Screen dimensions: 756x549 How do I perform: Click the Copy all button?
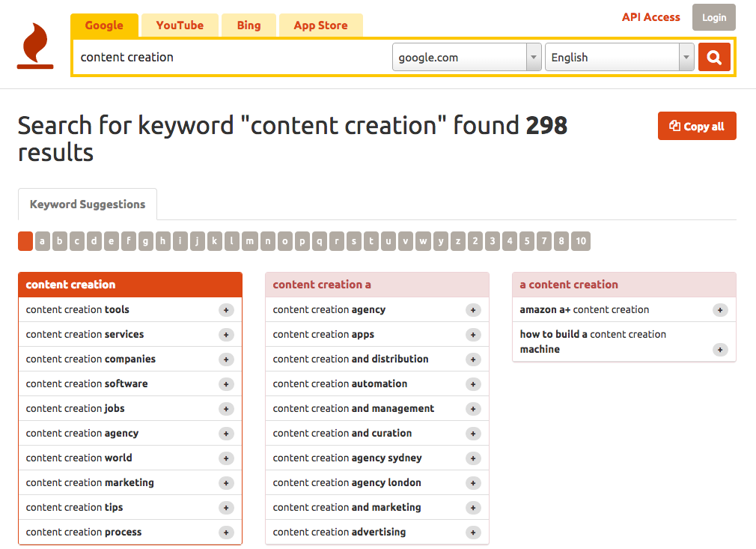697,126
